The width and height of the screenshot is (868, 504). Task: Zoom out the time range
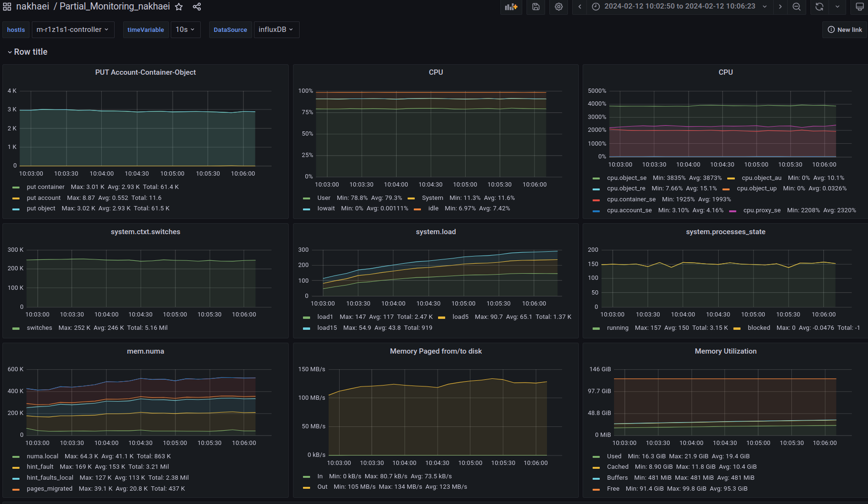click(797, 7)
